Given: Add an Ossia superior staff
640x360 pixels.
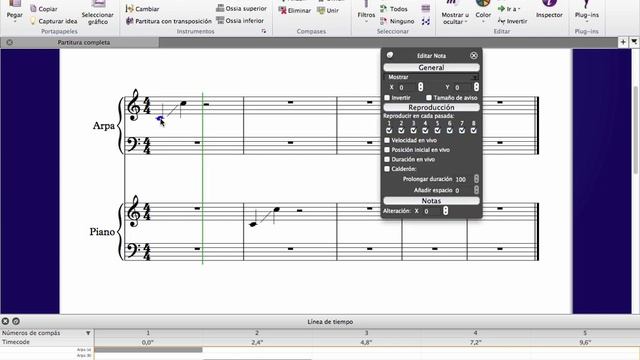Looking at the screenshot, I should (241, 8).
